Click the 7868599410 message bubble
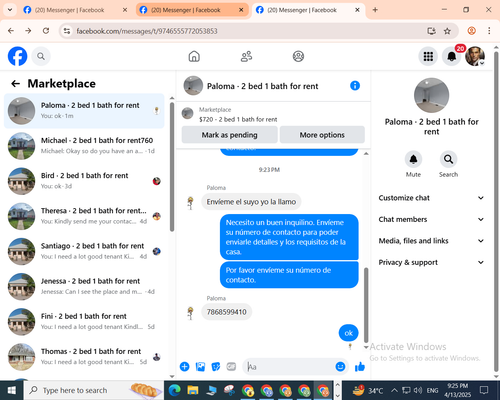The width and height of the screenshot is (500, 400). (x=227, y=312)
